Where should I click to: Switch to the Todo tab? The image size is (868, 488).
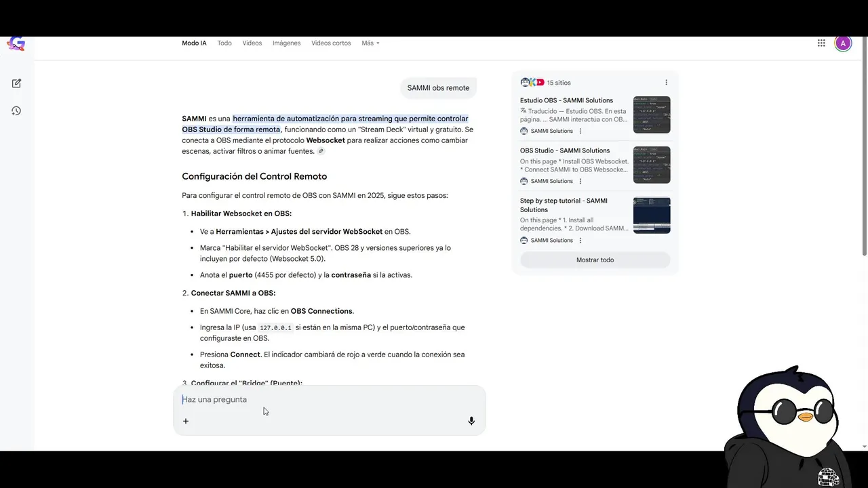pyautogui.click(x=224, y=43)
